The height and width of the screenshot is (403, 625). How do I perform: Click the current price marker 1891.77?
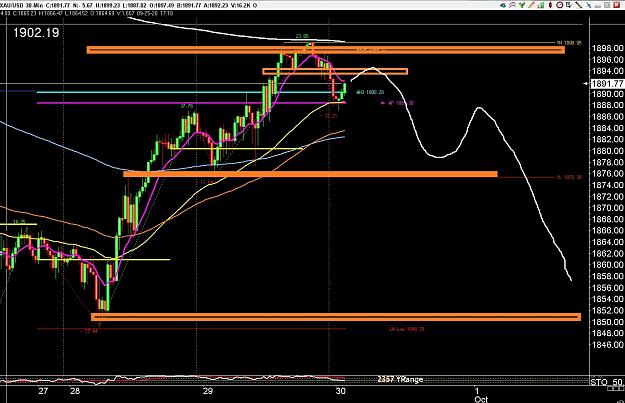pos(607,84)
